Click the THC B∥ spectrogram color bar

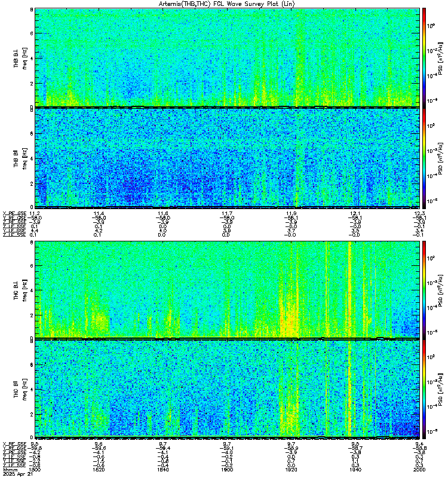(424, 390)
